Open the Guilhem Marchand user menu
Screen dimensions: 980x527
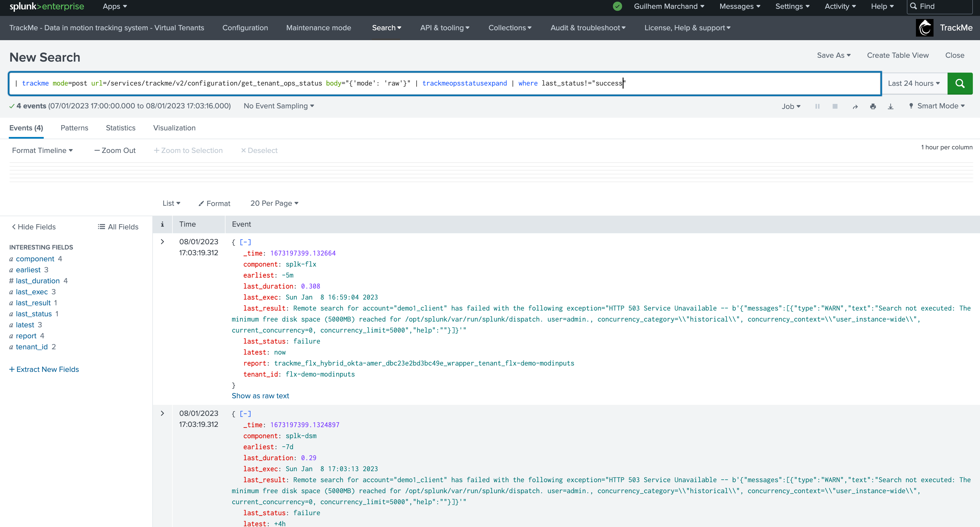(x=669, y=7)
